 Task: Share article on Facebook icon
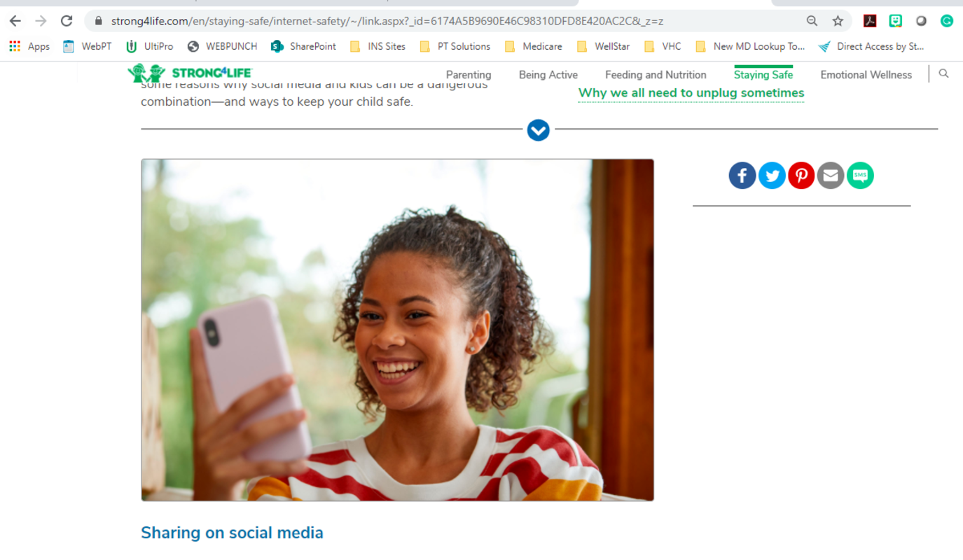click(742, 176)
